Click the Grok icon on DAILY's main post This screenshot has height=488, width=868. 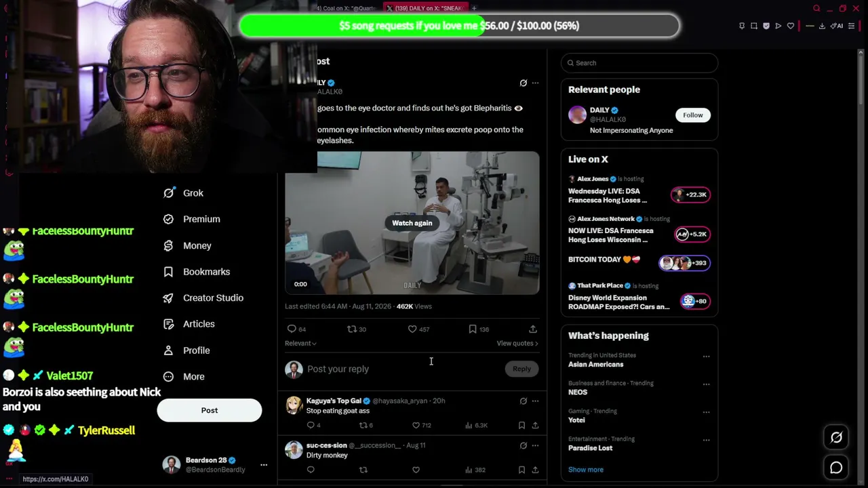pos(523,83)
